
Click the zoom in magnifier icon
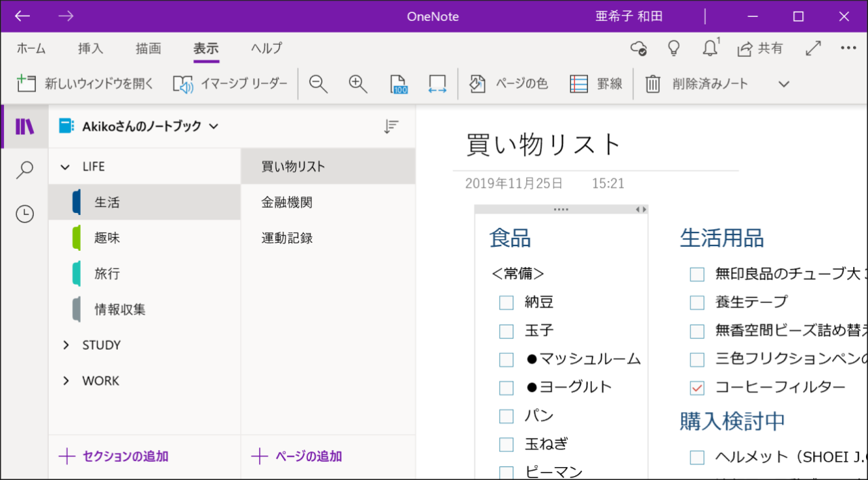[357, 84]
